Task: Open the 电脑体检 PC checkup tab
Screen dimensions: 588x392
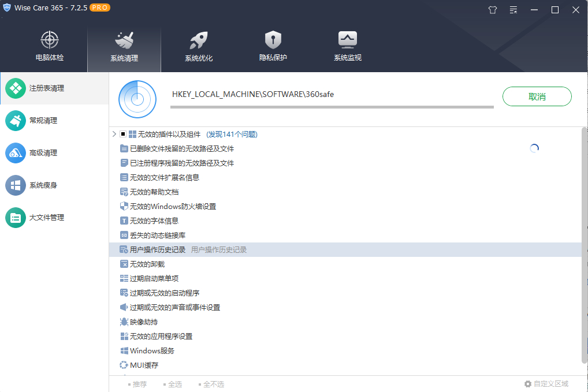Action: (x=50, y=46)
